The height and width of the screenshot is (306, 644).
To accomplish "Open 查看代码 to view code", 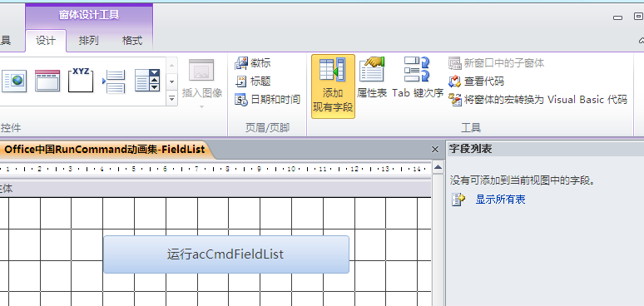I will pyautogui.click(x=476, y=81).
